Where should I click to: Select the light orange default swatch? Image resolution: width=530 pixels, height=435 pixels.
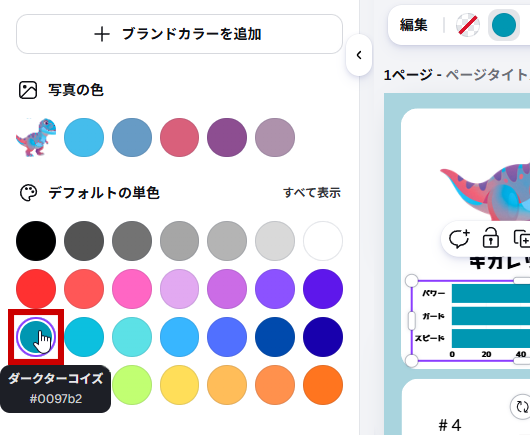pyautogui.click(x=227, y=385)
